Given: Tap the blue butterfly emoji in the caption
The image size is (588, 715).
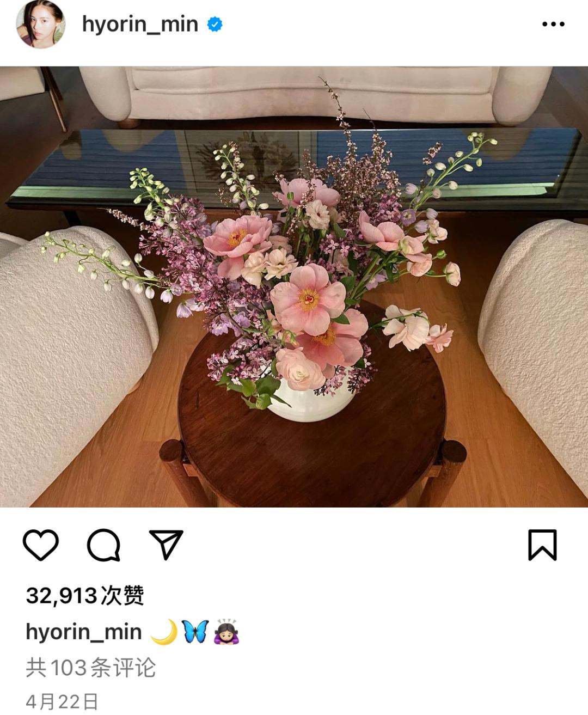Looking at the screenshot, I should (195, 632).
